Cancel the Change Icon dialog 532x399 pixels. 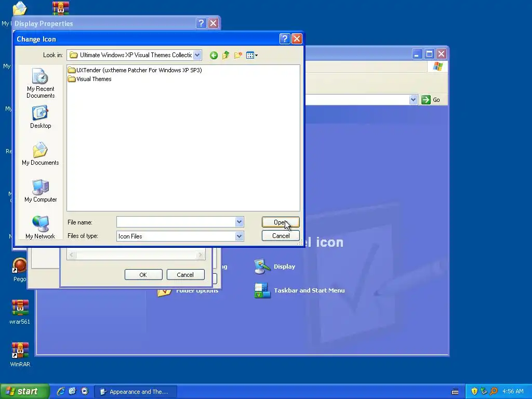click(281, 236)
